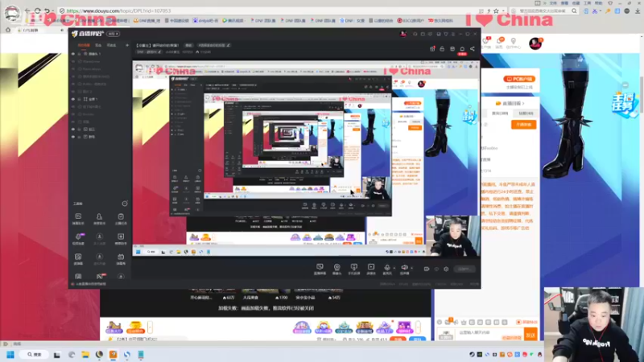Open downloads icon at the browser toolbar's end
Viewport: 644px width, 362px height.
pyautogui.click(x=638, y=11)
